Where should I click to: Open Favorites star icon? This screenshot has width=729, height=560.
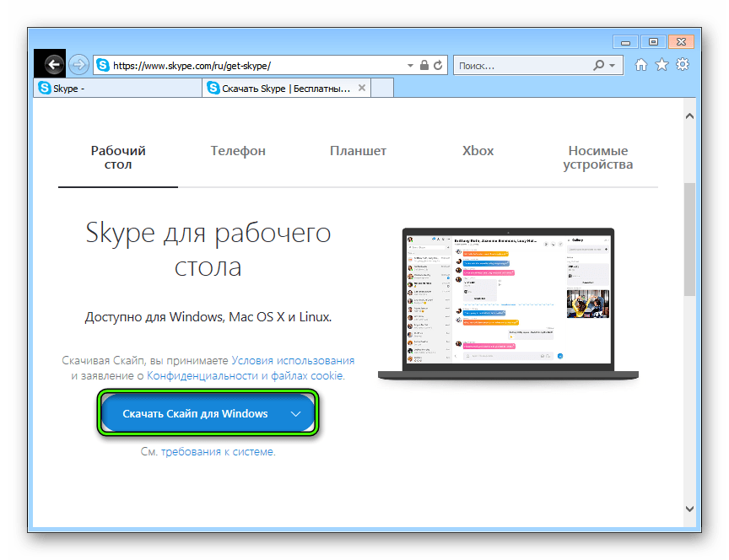[x=662, y=65]
